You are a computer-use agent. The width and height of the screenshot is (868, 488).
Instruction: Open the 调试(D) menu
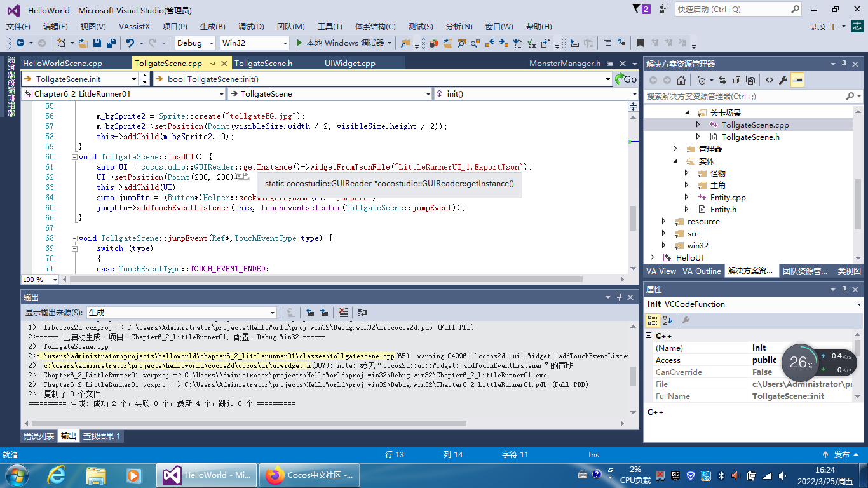click(x=251, y=27)
